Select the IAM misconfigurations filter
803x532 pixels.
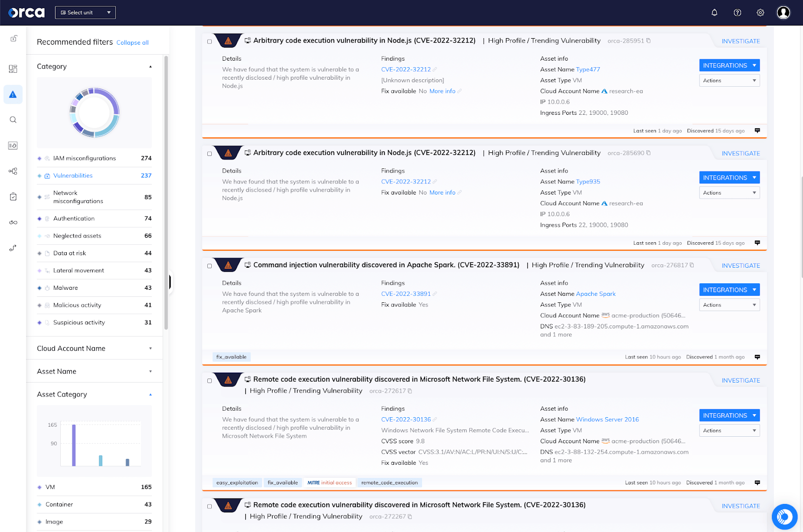click(84, 158)
